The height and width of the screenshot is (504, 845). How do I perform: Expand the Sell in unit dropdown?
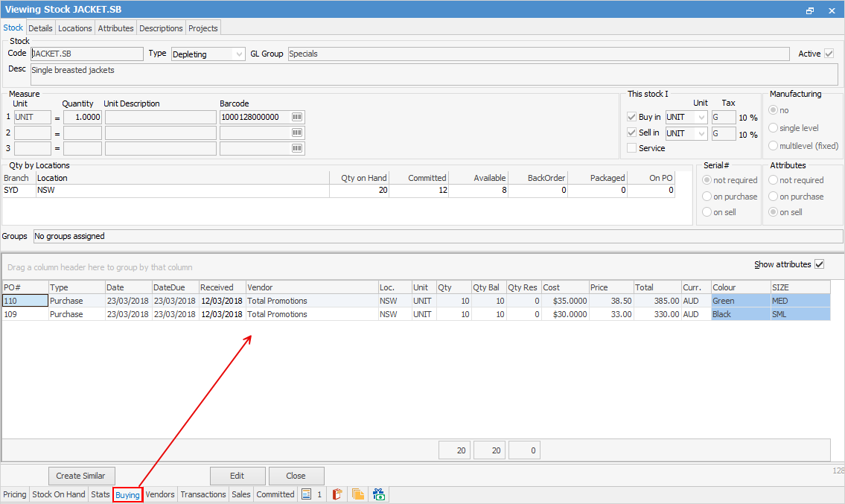tap(701, 133)
